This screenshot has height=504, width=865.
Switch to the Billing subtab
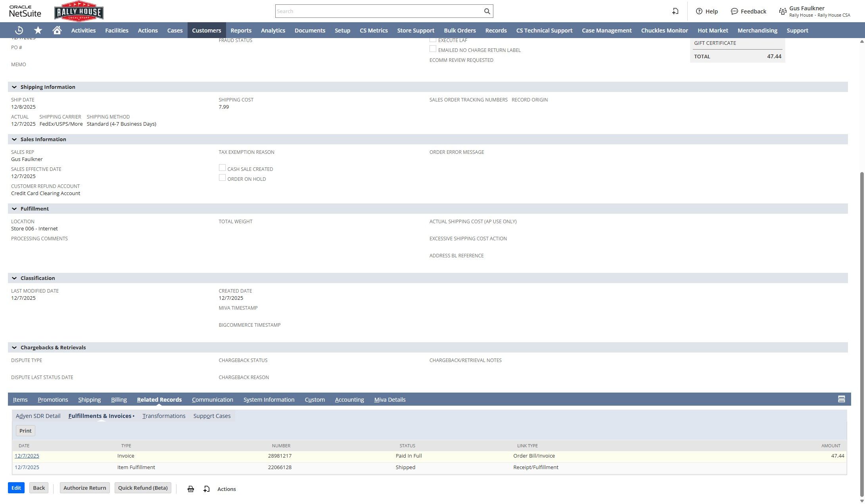[x=119, y=399]
